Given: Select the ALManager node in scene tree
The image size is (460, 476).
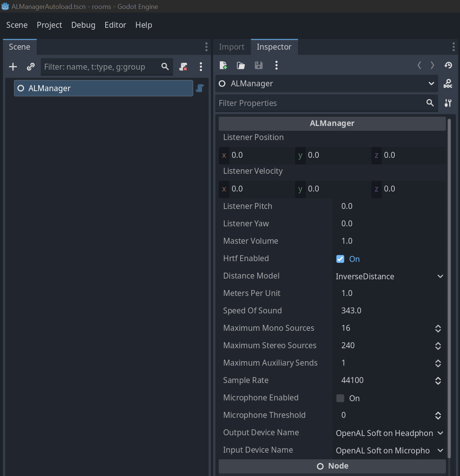Looking at the screenshot, I should click(x=103, y=88).
